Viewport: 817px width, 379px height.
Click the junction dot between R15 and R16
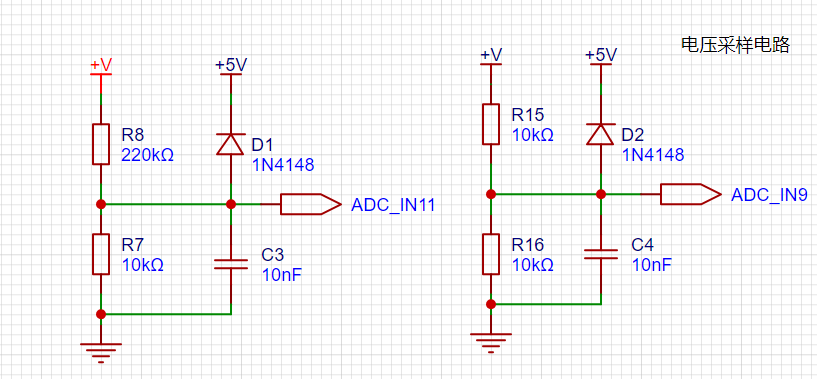click(x=491, y=194)
